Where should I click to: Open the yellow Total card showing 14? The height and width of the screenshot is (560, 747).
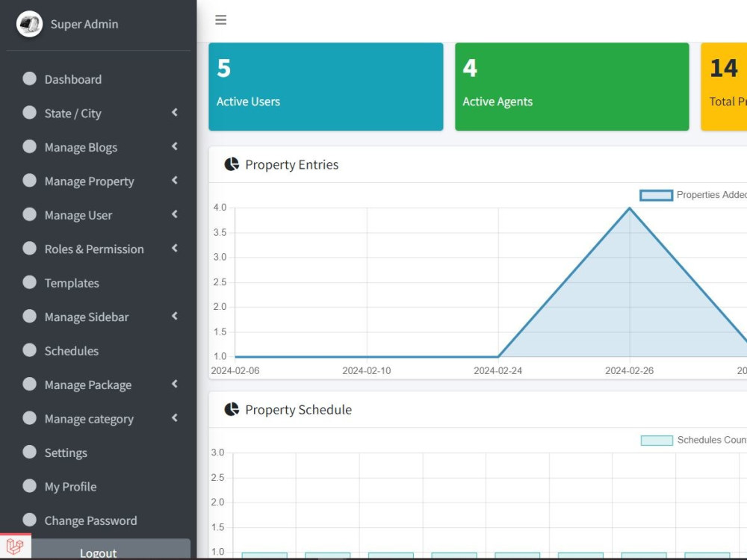tap(724, 87)
